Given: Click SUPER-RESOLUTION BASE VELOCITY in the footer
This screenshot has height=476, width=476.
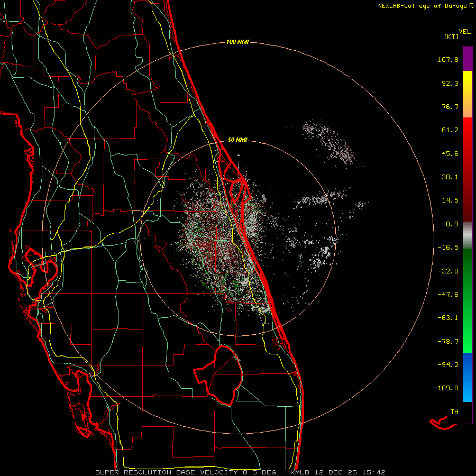Looking at the screenshot, I should tap(167, 472).
